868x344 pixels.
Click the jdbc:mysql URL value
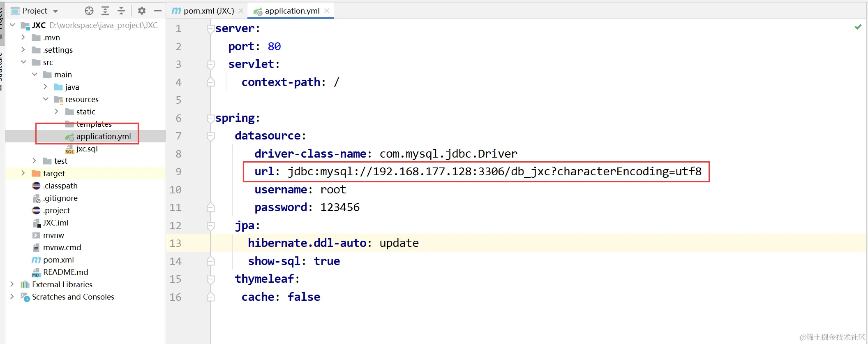pyautogui.click(x=494, y=172)
